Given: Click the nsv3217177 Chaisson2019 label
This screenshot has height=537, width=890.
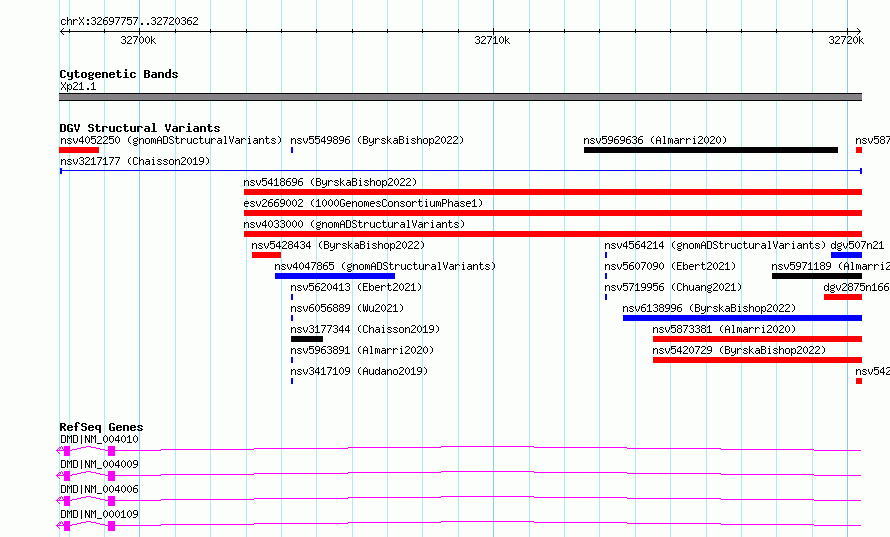Looking at the screenshot, I should click(x=135, y=161).
